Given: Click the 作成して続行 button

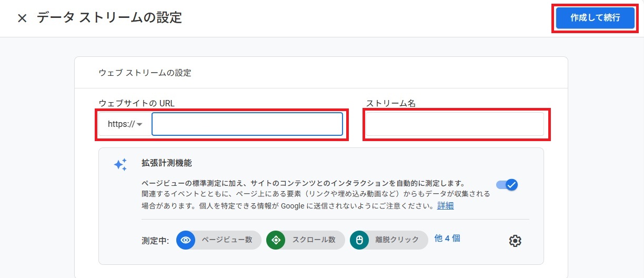Looking at the screenshot, I should (595, 18).
